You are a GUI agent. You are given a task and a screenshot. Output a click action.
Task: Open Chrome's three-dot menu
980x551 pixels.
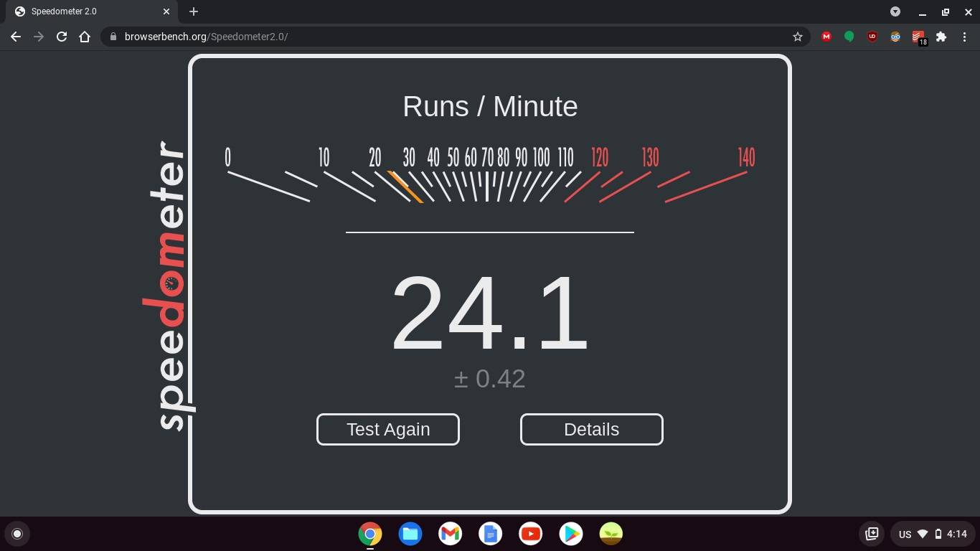point(965,37)
